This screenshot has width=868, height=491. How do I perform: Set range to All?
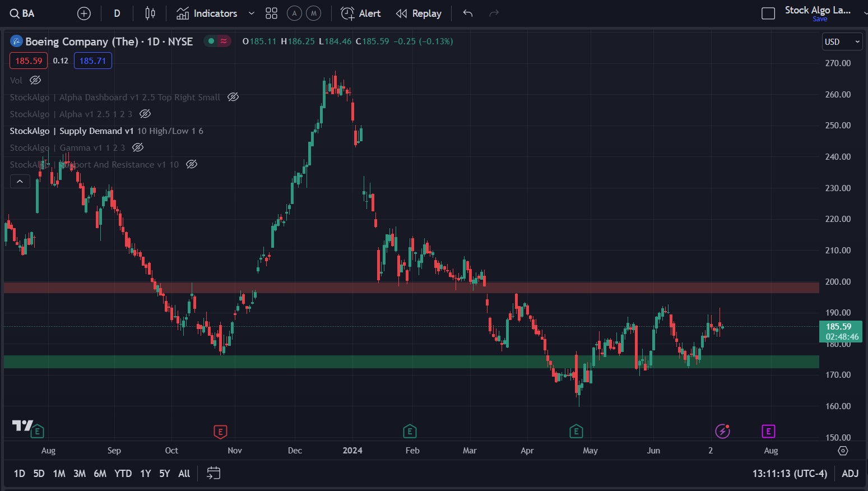(x=184, y=474)
